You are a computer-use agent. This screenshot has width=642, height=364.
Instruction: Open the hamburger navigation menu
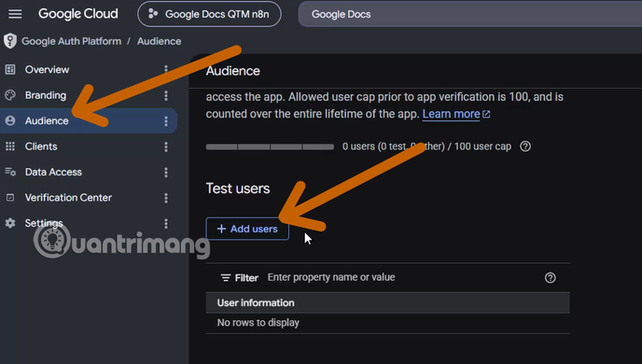15,14
